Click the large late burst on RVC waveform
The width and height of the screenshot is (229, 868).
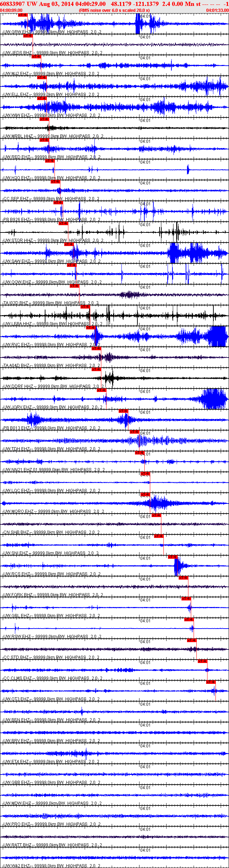pyautogui.click(x=218, y=337)
